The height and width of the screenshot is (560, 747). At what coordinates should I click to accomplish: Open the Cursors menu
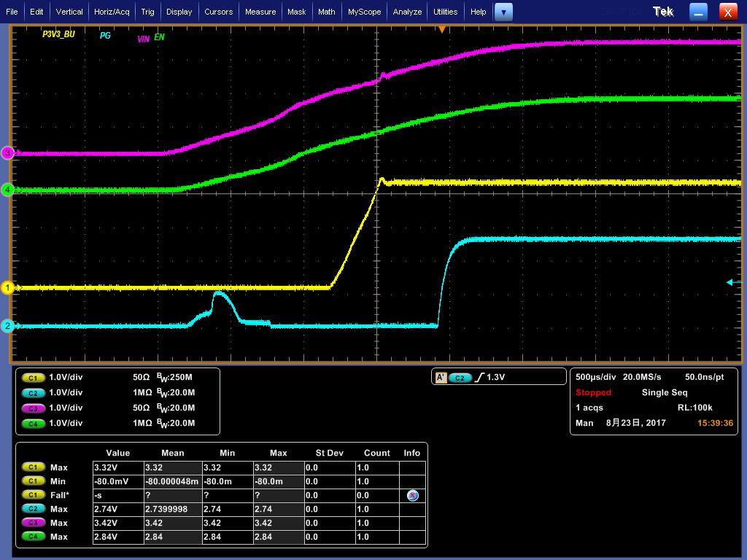point(218,12)
